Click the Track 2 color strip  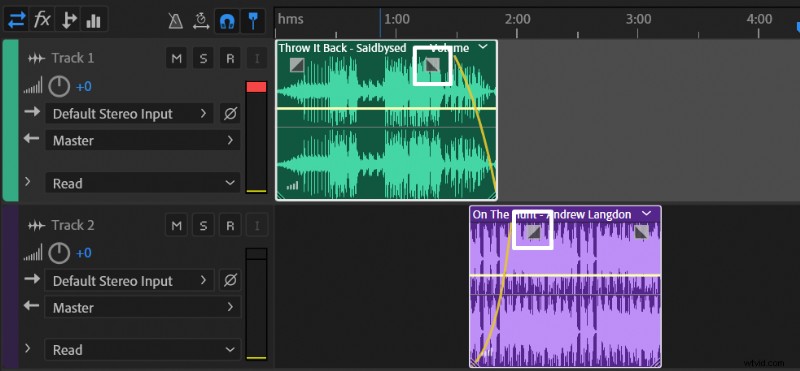pyautogui.click(x=10, y=287)
